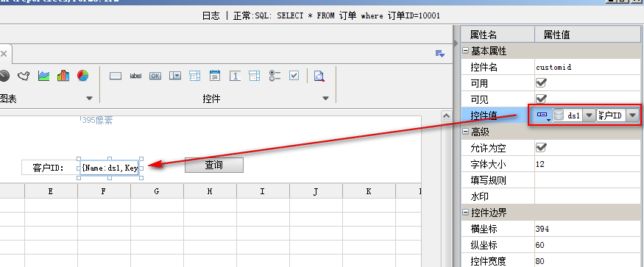Open the 控件值 type selector dropdown
The height and width of the screenshot is (267, 644).
pyautogui.click(x=543, y=115)
